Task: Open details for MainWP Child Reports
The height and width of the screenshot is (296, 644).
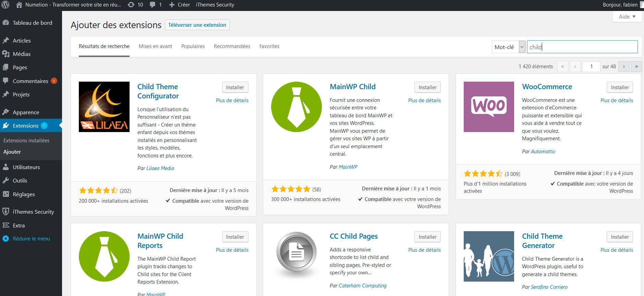Action: click(x=232, y=250)
